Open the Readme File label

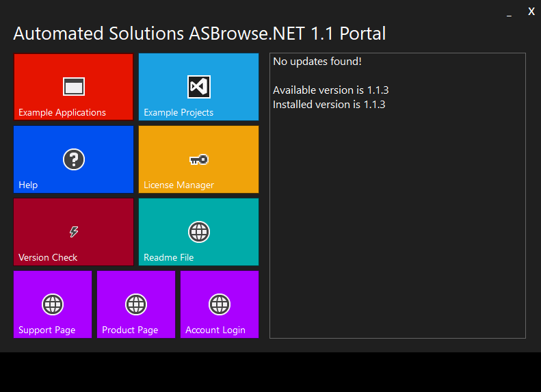(x=169, y=257)
